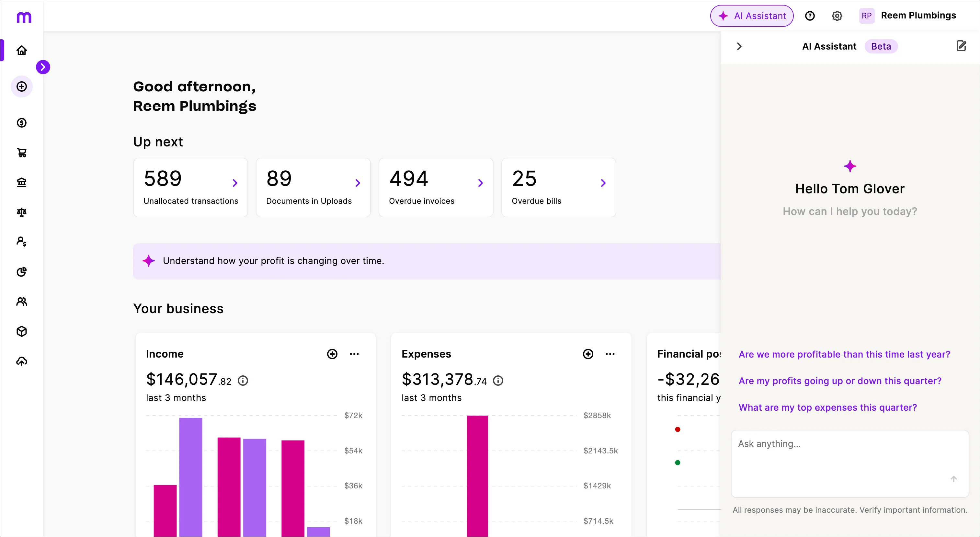Viewport: 980px width, 537px height.
Task: Open the Income card more options ellipsis
Action: click(x=354, y=354)
